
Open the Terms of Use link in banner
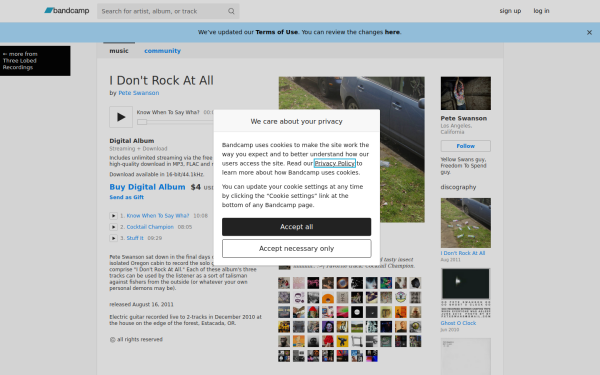pos(277,32)
